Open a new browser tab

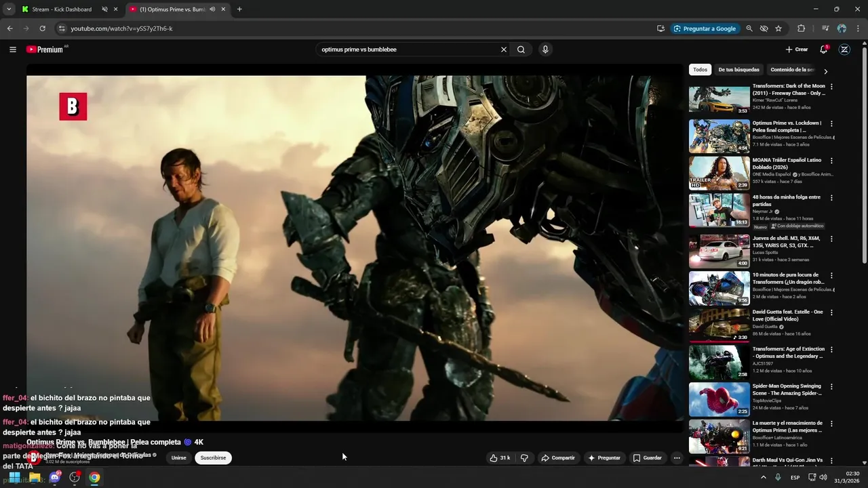pos(239,9)
